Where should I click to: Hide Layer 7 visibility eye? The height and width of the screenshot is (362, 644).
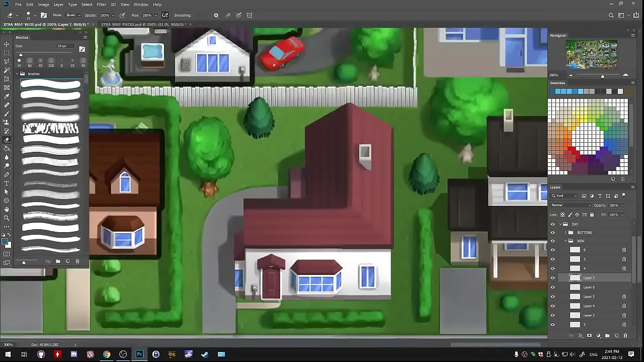[553, 278]
